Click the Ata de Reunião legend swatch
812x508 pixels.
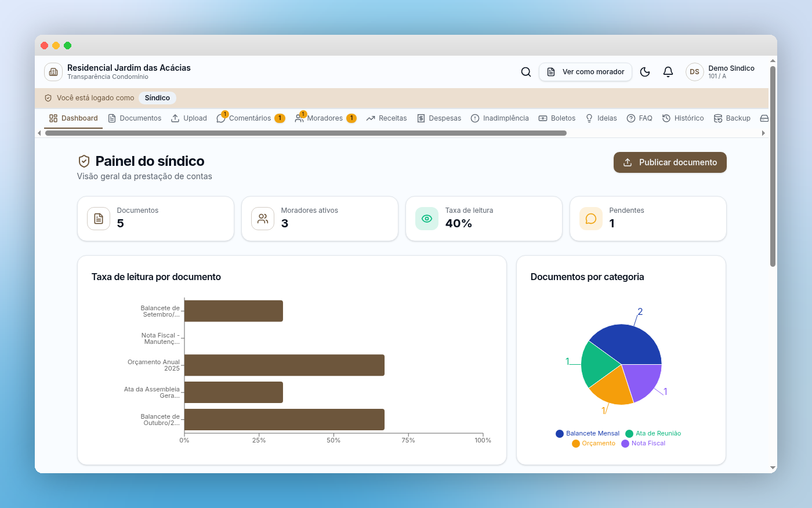click(629, 434)
